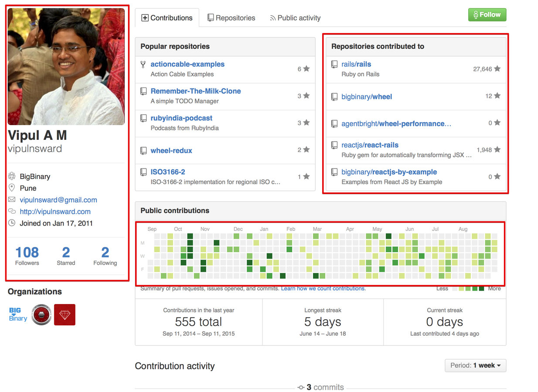The width and height of the screenshot is (538, 392).
Task: Open the reactjs/react-rails repository
Action: pyautogui.click(x=370, y=145)
